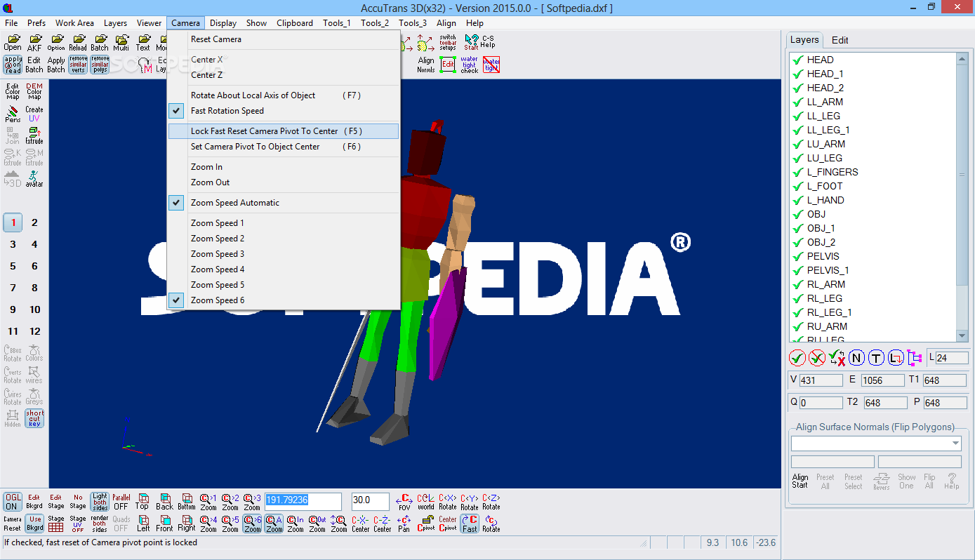The image size is (975, 560).
Task: Switch to the Edit tab
Action: (x=840, y=41)
